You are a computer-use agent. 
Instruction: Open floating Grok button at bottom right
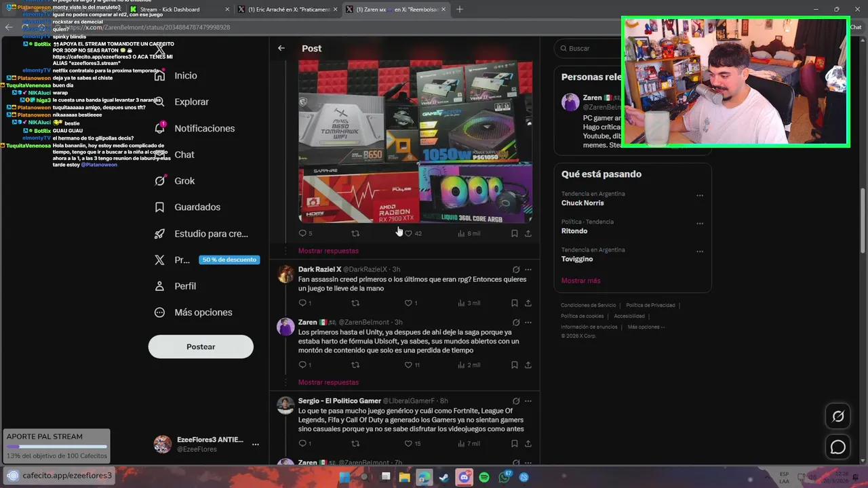click(x=838, y=417)
